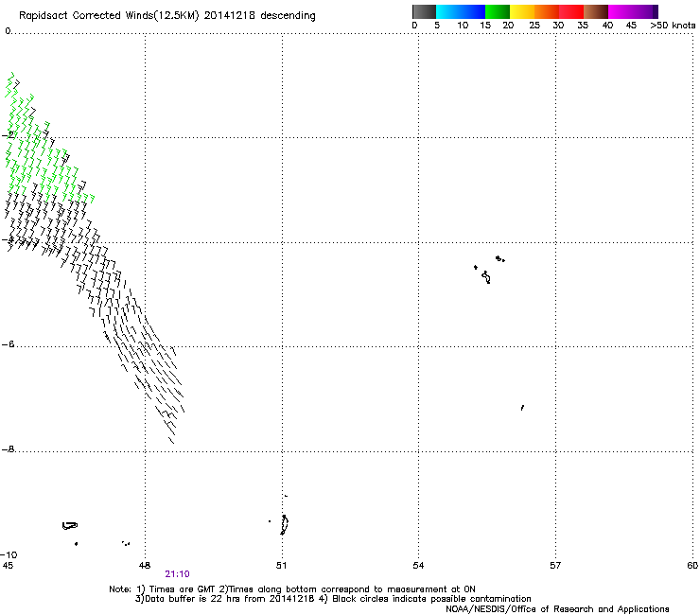Click the purple "21:10" time label
Screen dimensions: 700x615
[177, 574]
